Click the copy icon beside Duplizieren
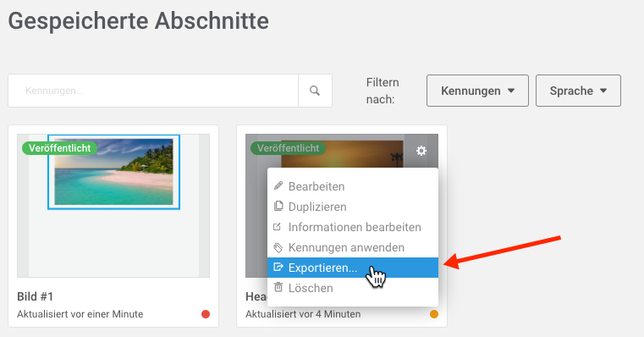Viewport: 644px width, 337px height. tap(278, 207)
